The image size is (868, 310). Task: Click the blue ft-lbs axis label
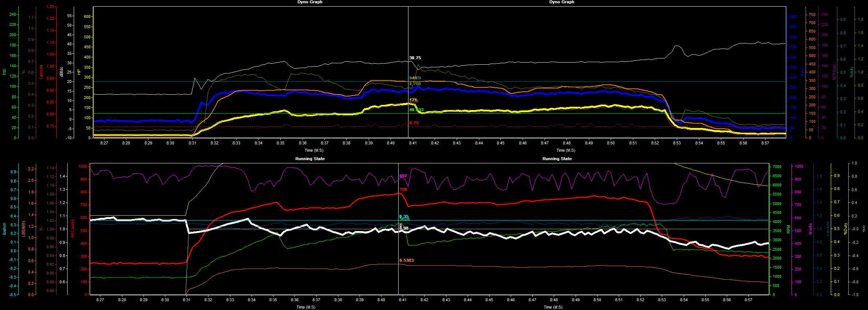click(x=802, y=72)
